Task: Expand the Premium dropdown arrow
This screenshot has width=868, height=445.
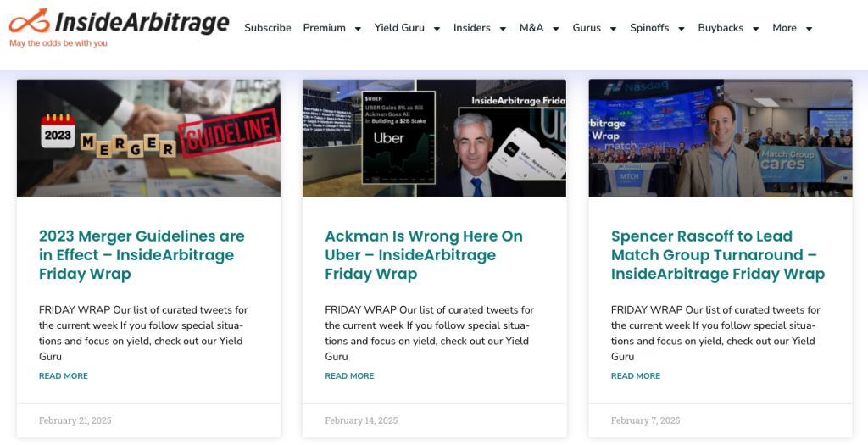Action: pyautogui.click(x=358, y=29)
